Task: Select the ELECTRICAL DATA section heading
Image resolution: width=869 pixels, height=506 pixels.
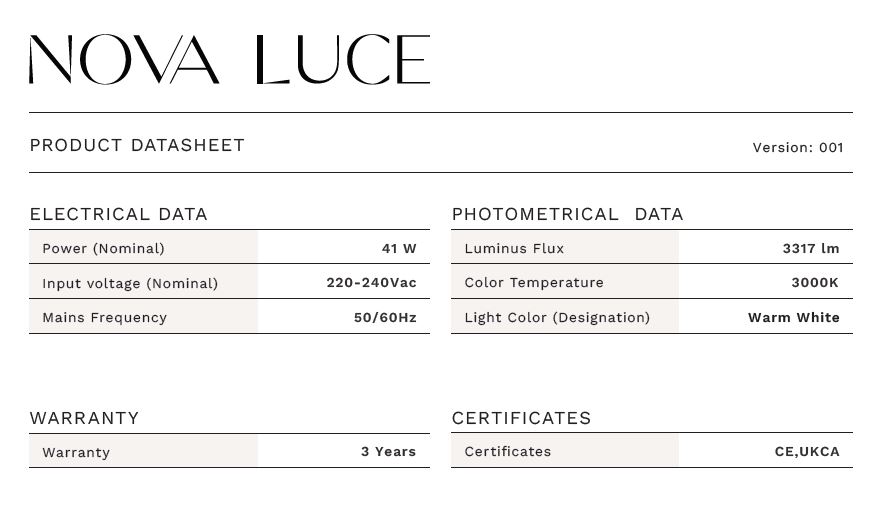Action: [119, 214]
